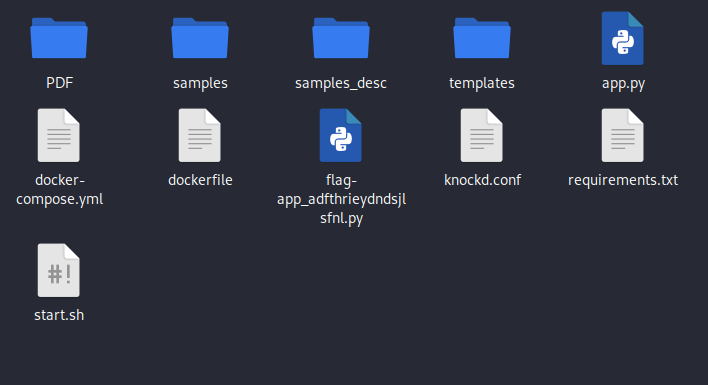Select the samples_desc folder icon
The width and height of the screenshot is (708, 385).
tap(341, 38)
